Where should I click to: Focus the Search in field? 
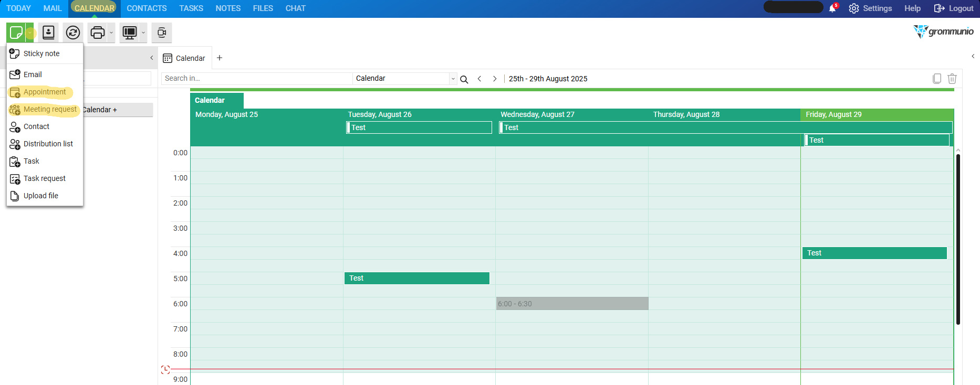(257, 78)
